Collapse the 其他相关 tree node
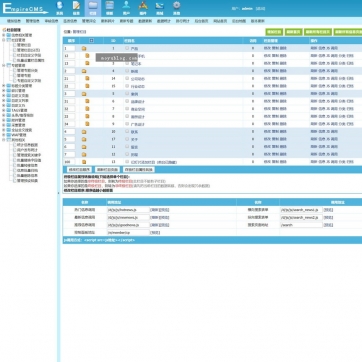 click(4, 140)
